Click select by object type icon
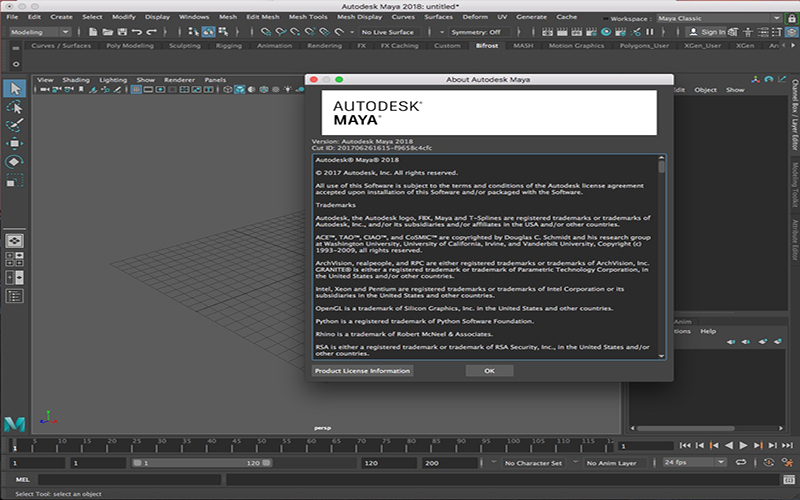 [208, 32]
